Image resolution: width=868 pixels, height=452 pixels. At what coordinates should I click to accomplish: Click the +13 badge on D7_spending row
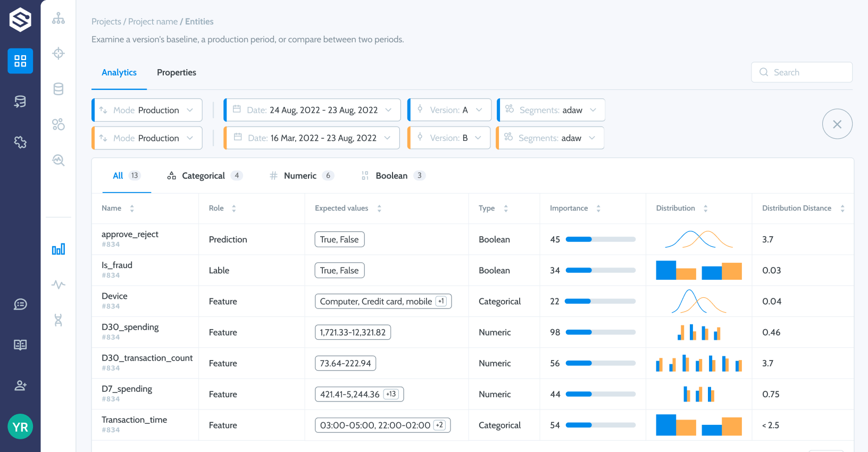click(x=391, y=394)
